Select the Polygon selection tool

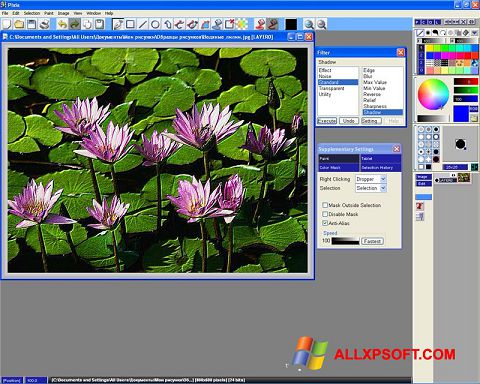click(x=167, y=24)
